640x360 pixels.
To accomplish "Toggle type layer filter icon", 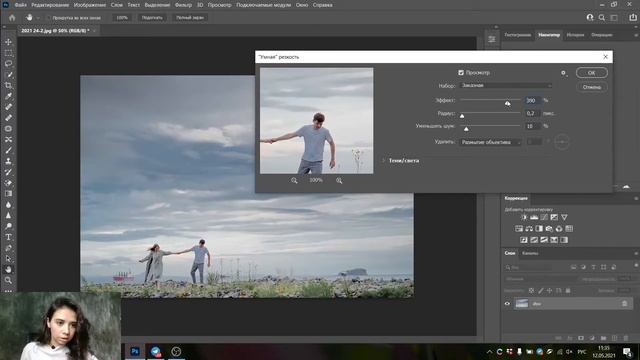I will (x=593, y=267).
